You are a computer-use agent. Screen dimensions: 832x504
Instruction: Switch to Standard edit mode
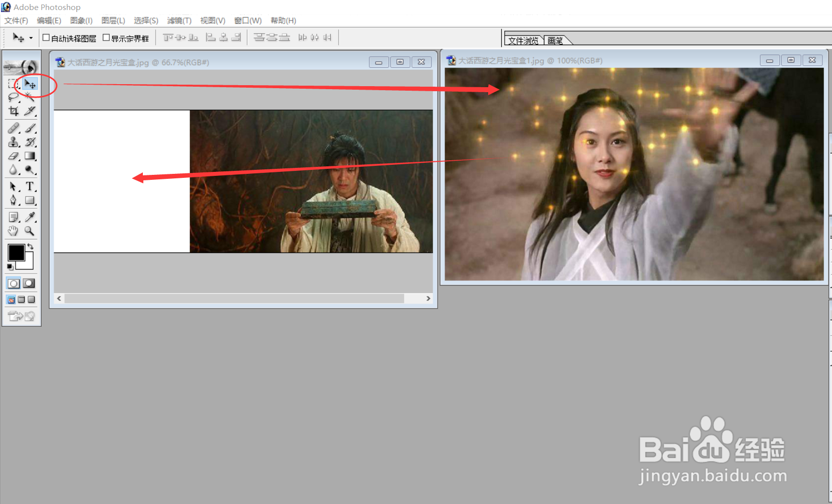point(14,284)
